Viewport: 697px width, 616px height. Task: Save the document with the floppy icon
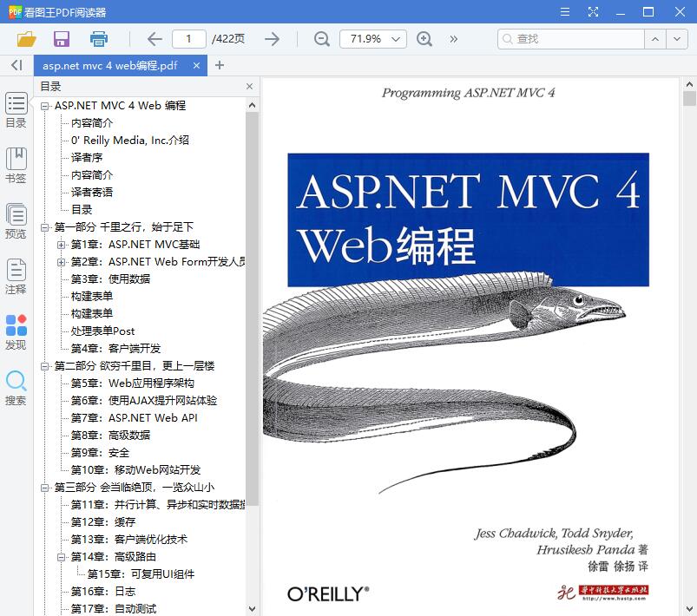tap(62, 39)
